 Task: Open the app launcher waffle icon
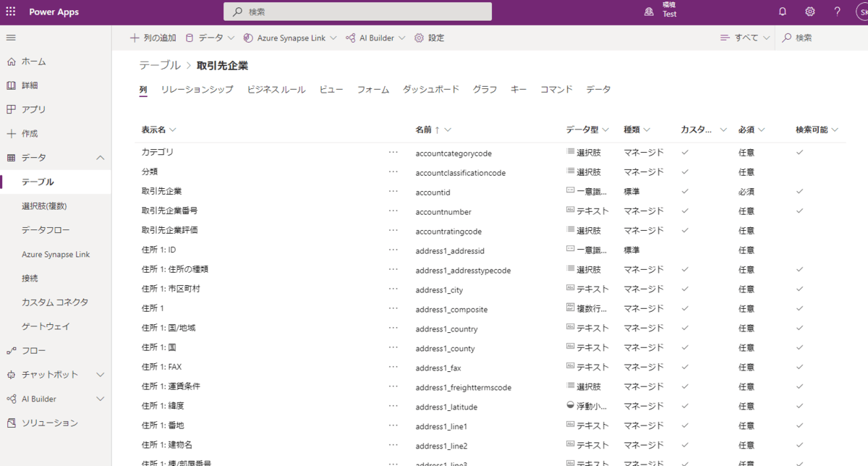point(10,12)
